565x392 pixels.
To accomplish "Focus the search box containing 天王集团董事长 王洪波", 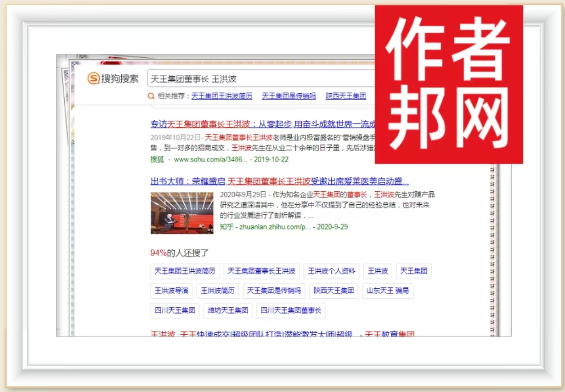I will point(257,79).
